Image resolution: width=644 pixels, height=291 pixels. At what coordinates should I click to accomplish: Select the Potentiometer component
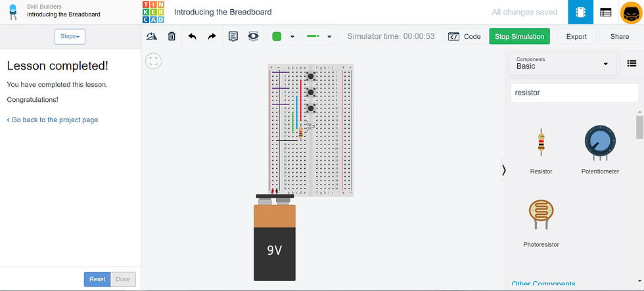(600, 150)
